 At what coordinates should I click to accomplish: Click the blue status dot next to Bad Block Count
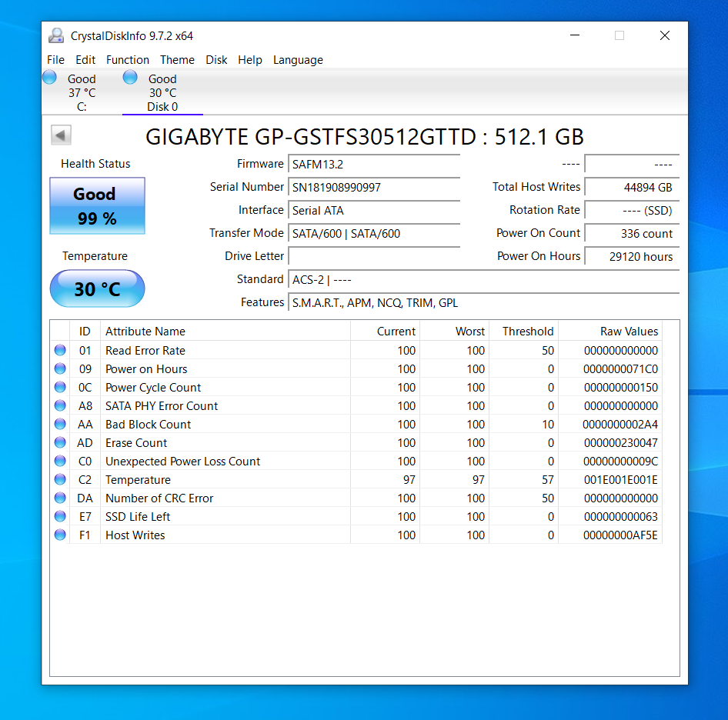tap(59, 424)
